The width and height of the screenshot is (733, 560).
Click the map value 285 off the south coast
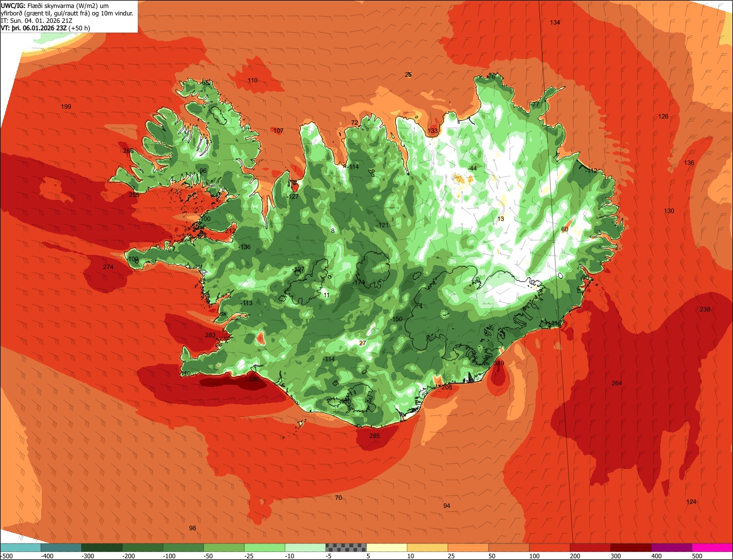[374, 436]
